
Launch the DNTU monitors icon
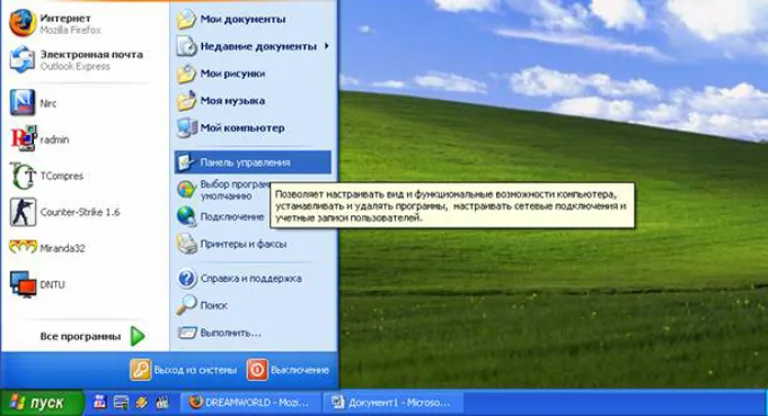23,284
